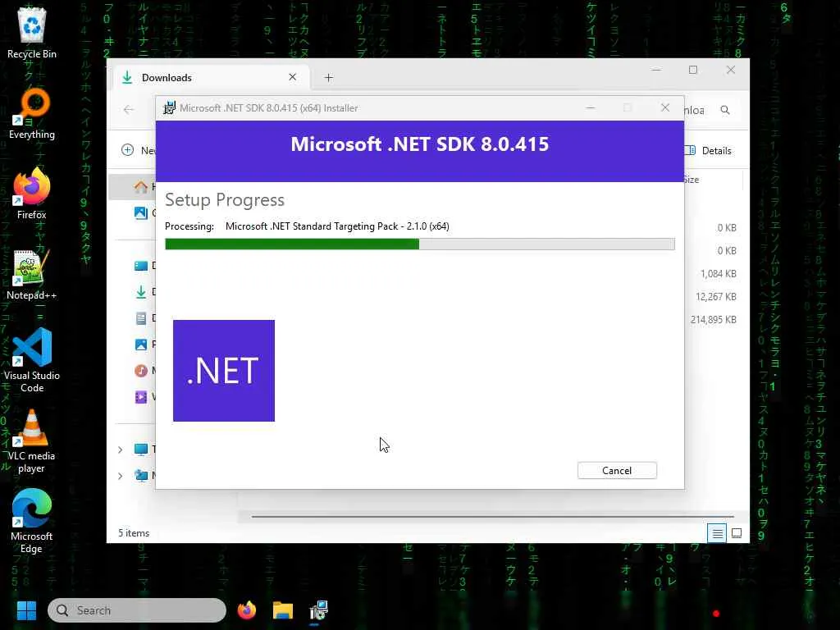This screenshot has height=630, width=840.
Task: Open Firefox from the taskbar
Action: (x=246, y=610)
